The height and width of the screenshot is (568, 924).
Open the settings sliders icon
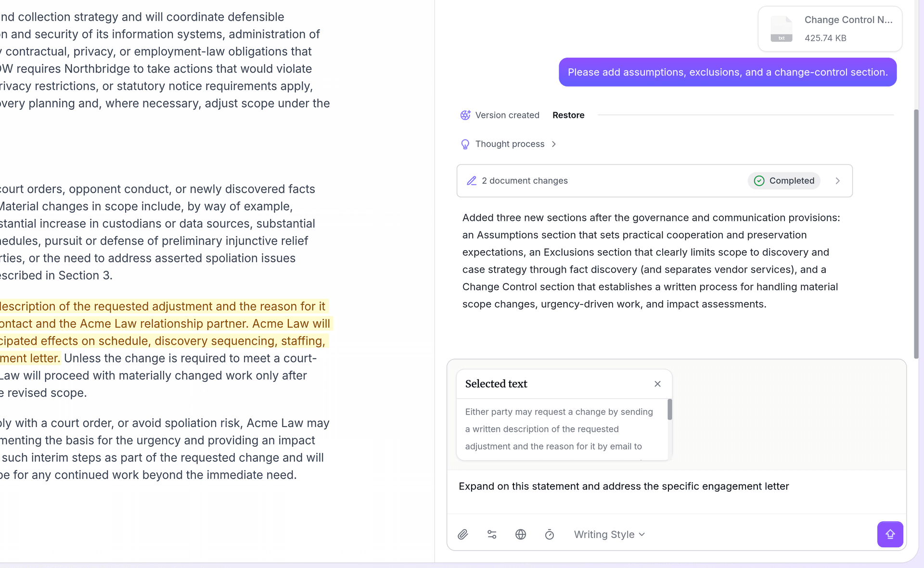[492, 534]
